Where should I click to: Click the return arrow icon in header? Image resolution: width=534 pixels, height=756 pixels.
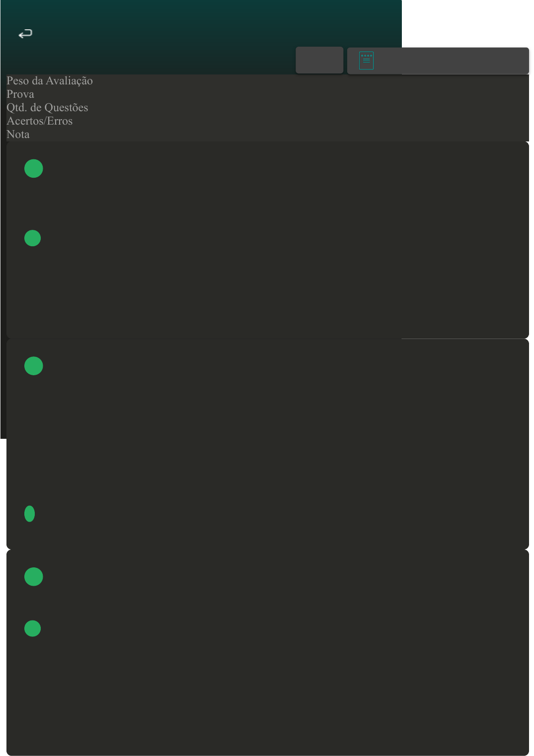coord(25,34)
